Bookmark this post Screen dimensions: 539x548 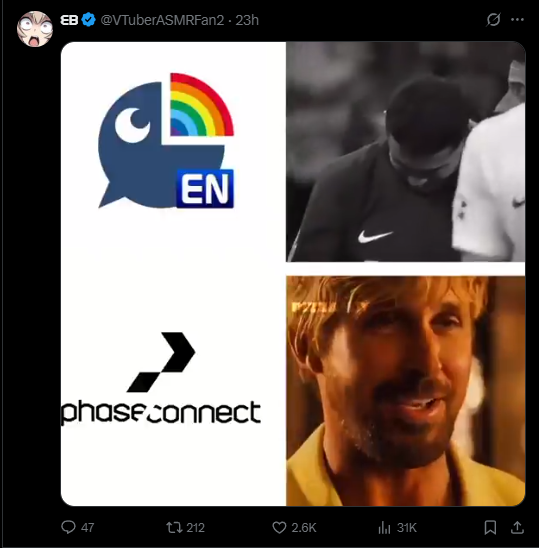490,527
